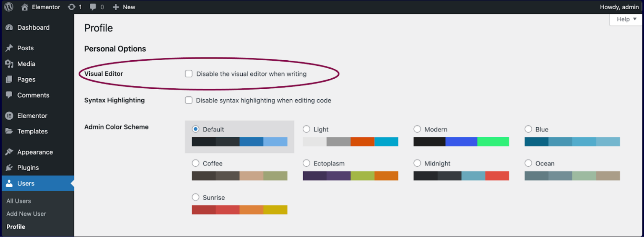Go to Dashboard in sidebar menu

33,28
